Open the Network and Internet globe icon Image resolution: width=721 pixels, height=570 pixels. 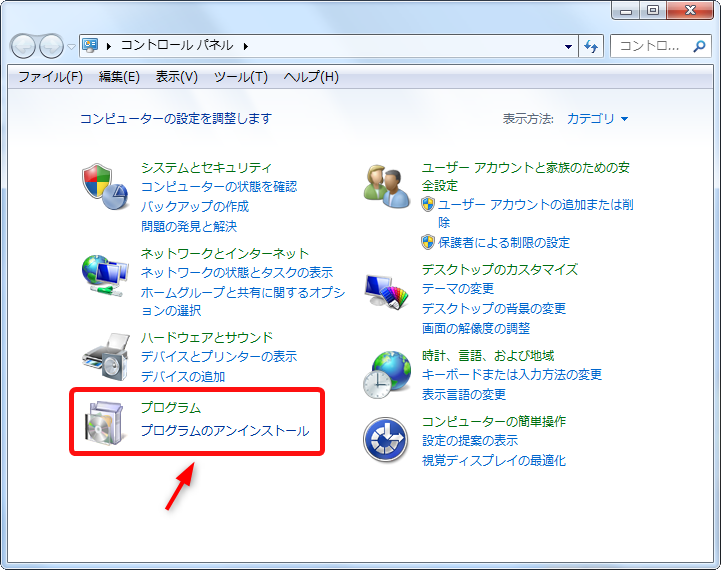point(105,275)
